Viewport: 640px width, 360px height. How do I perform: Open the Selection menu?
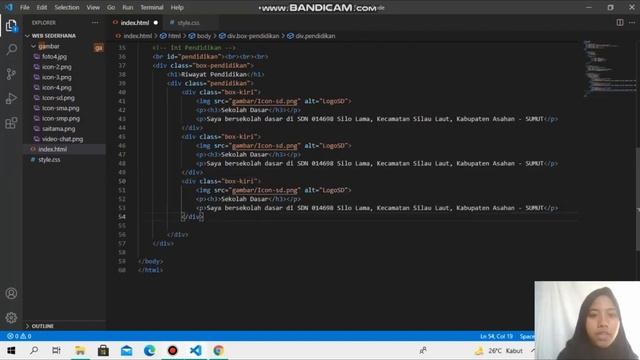(x=67, y=7)
